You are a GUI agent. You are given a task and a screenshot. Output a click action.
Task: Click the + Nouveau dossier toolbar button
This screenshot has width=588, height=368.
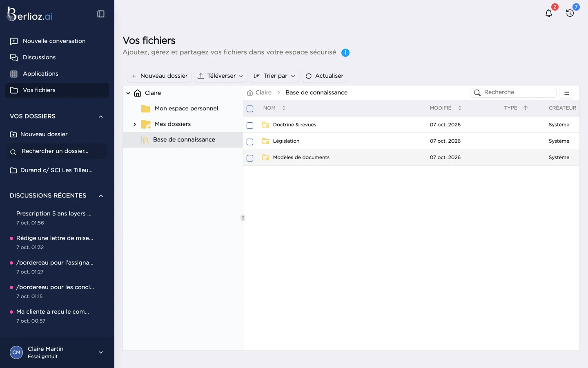[160, 76]
